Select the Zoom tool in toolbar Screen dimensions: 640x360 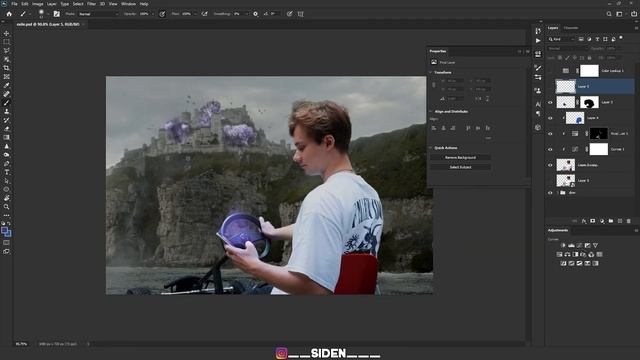click(x=7, y=207)
